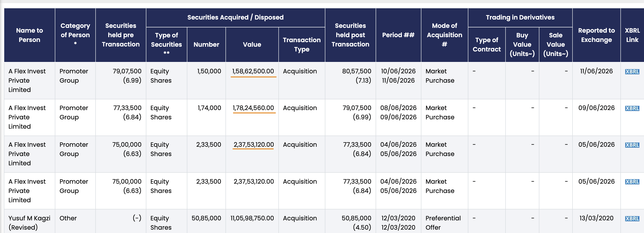Select Yusuf M Kagzi (Revised) name cell
The height and width of the screenshot is (233, 644).
click(29, 223)
